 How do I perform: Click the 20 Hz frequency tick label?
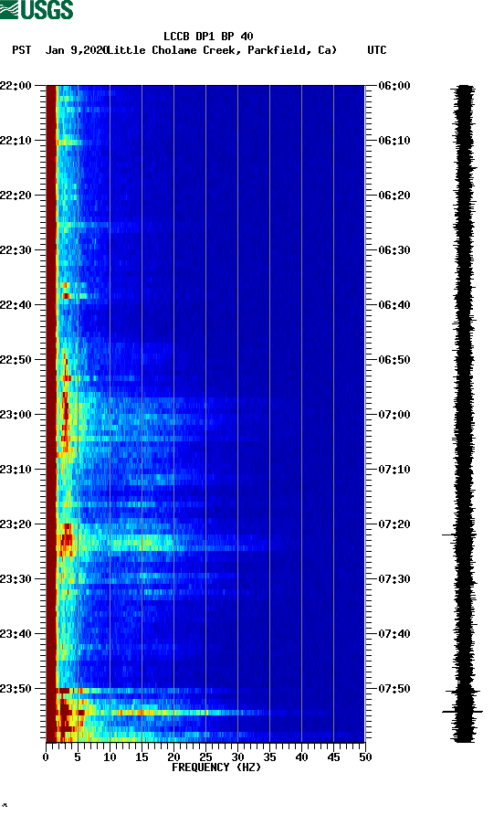173,757
